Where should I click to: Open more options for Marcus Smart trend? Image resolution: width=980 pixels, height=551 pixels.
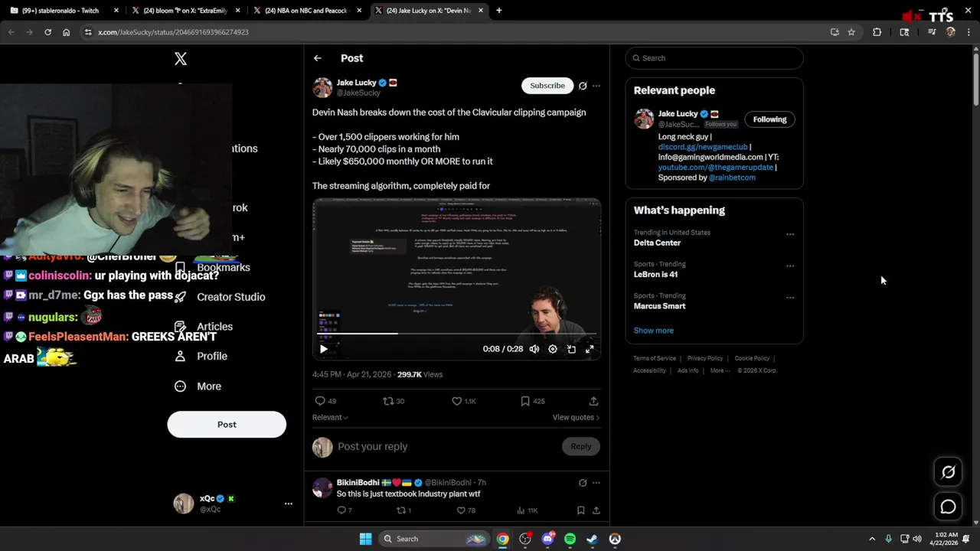click(790, 298)
